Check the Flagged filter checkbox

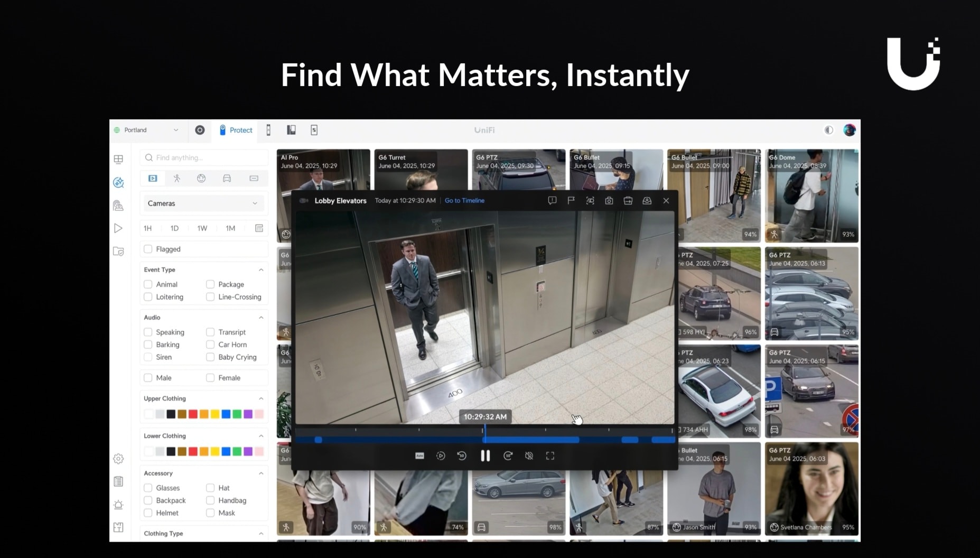148,249
